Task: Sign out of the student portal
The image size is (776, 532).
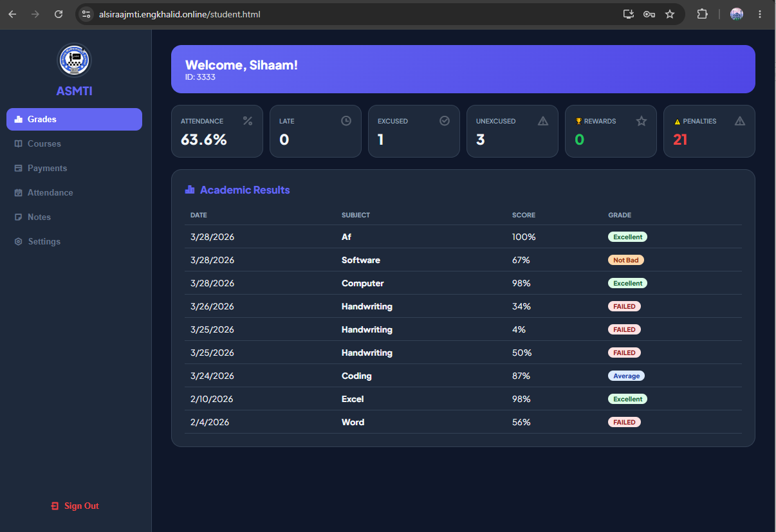Action: pyautogui.click(x=75, y=506)
